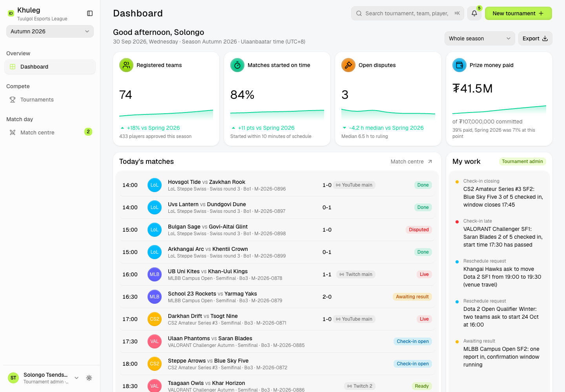Click the Tournament admin role badge
Screen dimensions: 565x392
pos(522,162)
